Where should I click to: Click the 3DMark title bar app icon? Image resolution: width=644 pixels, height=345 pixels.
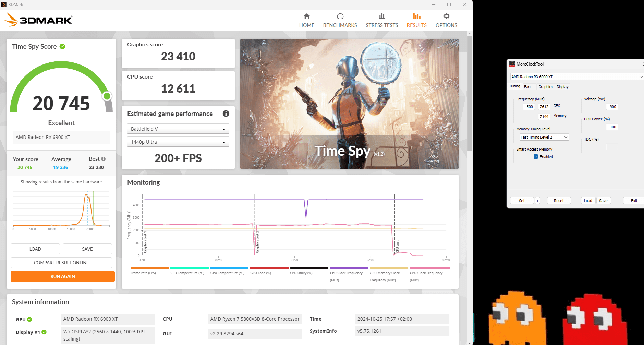[4, 4]
